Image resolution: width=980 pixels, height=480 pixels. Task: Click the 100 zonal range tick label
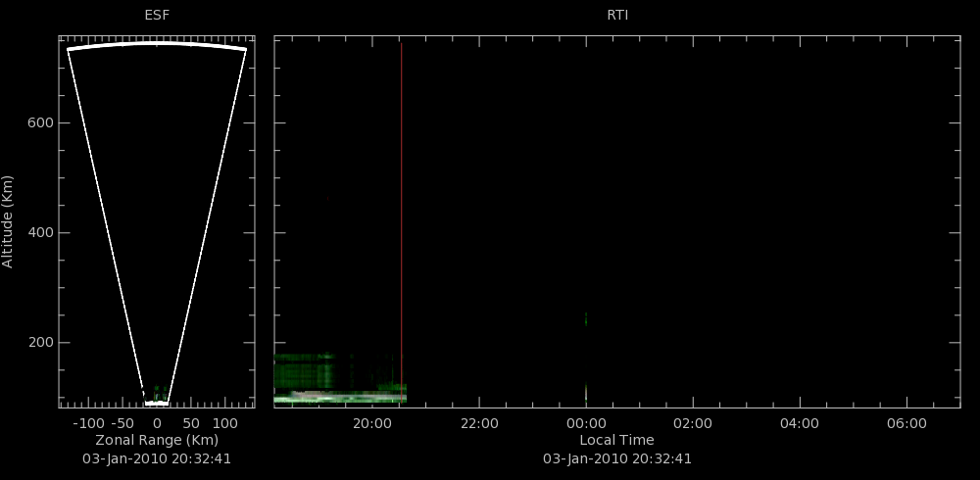click(x=225, y=424)
